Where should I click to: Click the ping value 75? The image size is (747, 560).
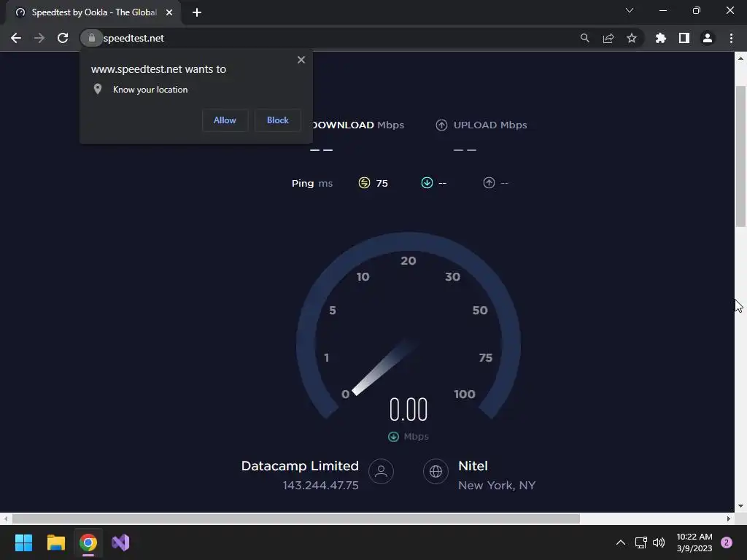pos(382,183)
